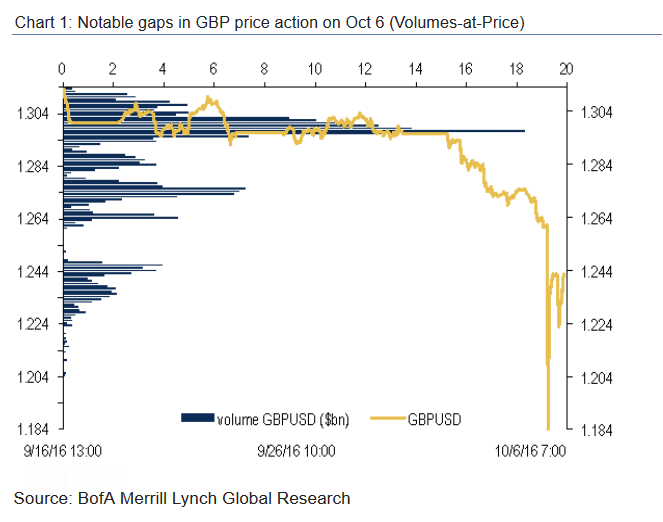
Task: Click the 20 tick on top axis
Action: [566, 70]
